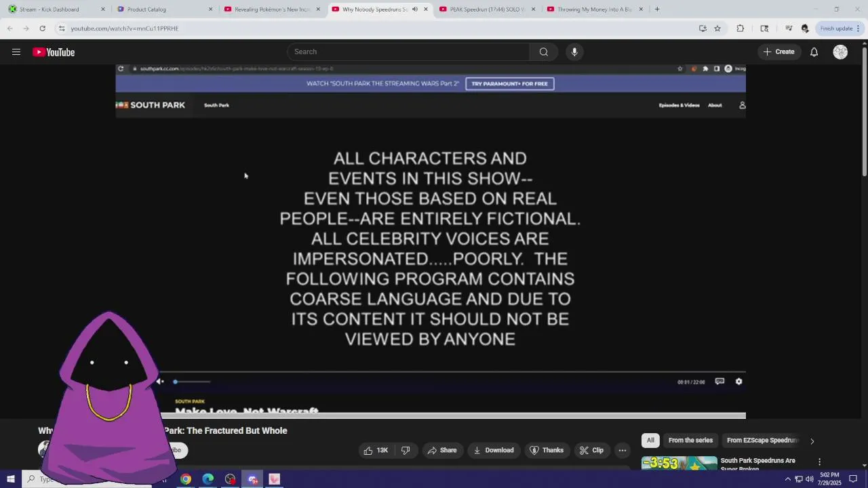The width and height of the screenshot is (868, 488).
Task: Go back in browser history
Action: pyautogui.click(x=9, y=28)
